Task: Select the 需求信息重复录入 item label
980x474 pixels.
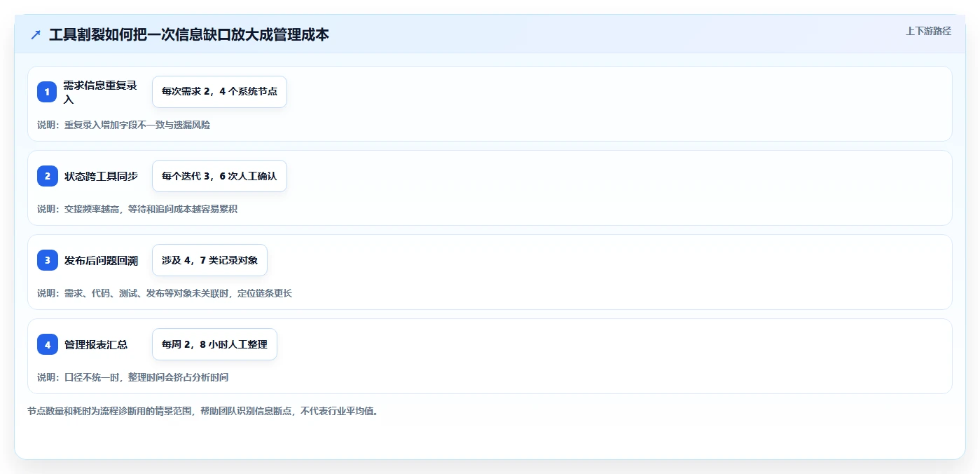Action: (x=100, y=92)
